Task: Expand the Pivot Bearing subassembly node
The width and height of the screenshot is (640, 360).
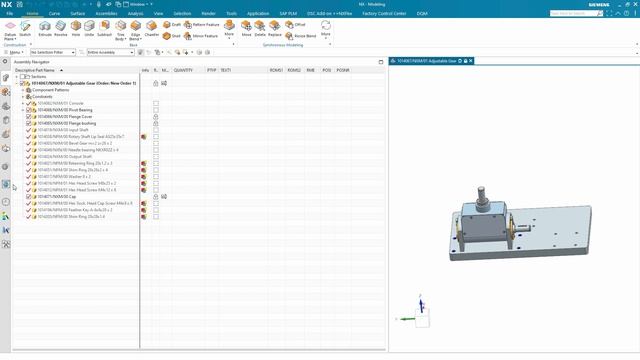Action: (23, 110)
